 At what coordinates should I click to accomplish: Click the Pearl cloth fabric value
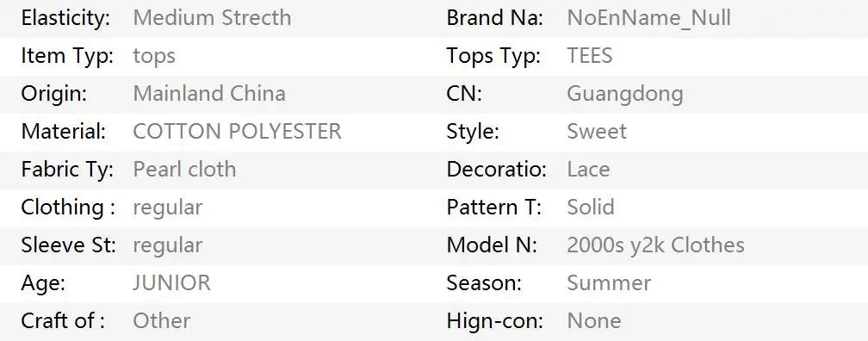184,170
